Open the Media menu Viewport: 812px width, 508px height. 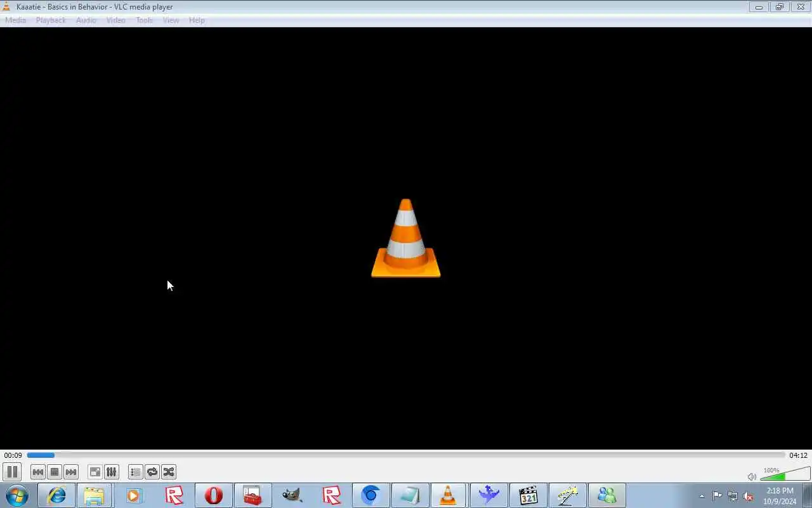16,20
